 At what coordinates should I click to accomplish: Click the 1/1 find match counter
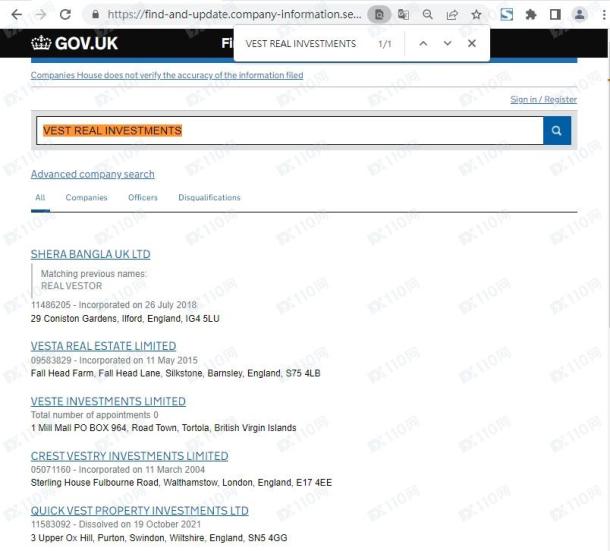(385, 44)
